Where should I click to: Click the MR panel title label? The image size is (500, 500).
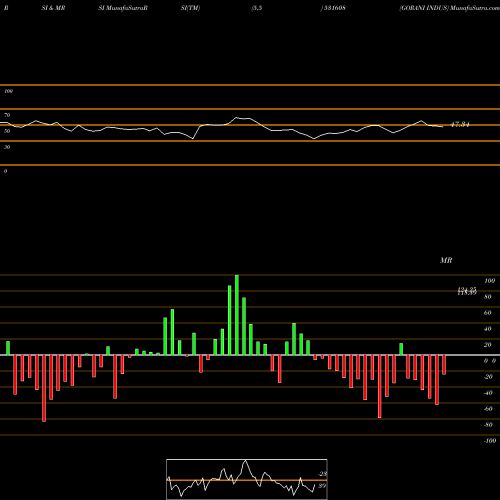coord(446,260)
